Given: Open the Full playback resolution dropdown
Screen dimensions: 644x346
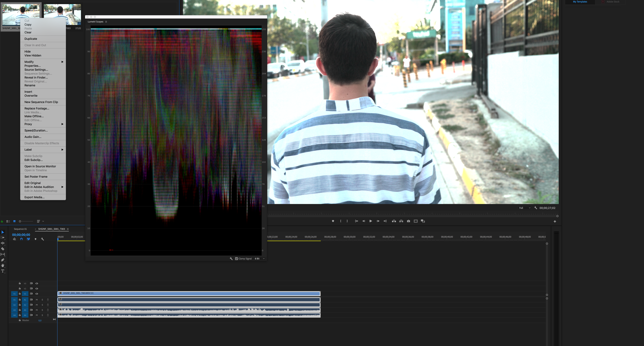Looking at the screenshot, I should 525,208.
